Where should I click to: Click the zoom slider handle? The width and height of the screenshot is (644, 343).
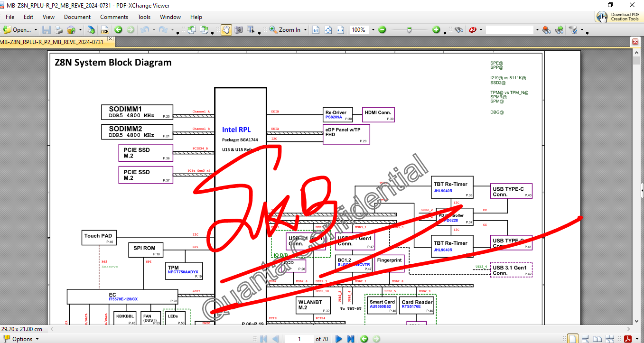pyautogui.click(x=409, y=30)
